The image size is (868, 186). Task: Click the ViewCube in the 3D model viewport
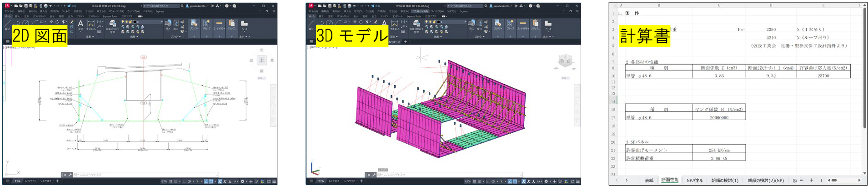click(x=565, y=61)
